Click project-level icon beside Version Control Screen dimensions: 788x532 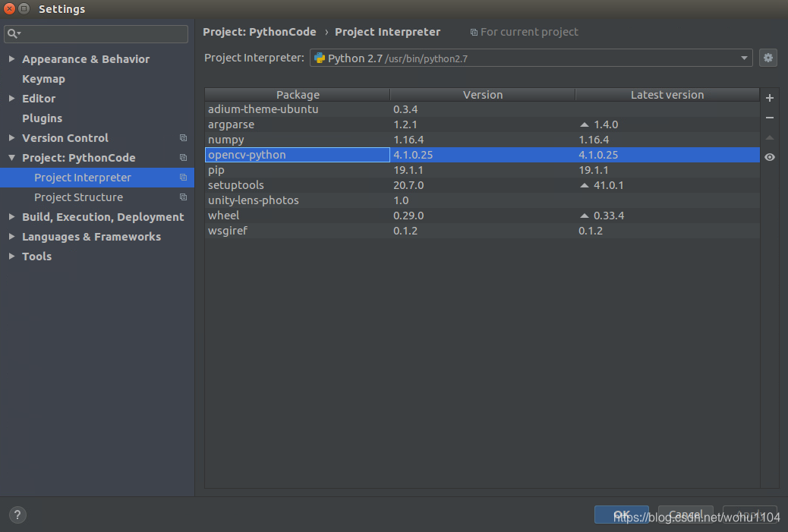pos(184,137)
